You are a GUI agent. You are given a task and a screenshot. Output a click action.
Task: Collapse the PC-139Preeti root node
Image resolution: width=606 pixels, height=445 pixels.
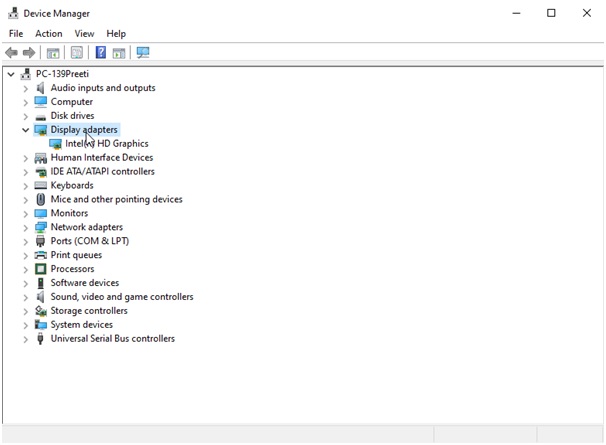click(11, 74)
